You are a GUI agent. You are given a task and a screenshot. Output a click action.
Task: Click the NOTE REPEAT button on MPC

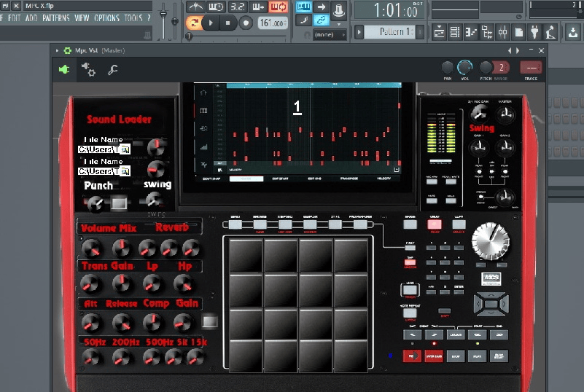click(x=410, y=313)
